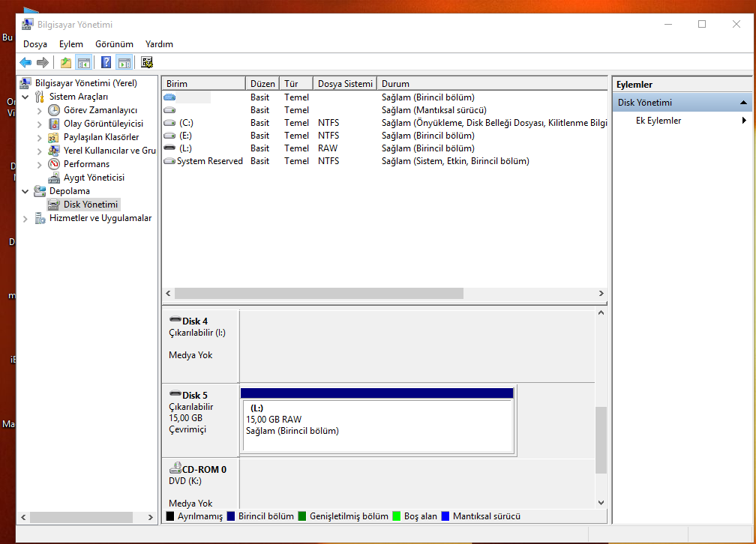The image size is (756, 544).
Task: Click the Ayrılmamış black legend swatch
Action: pos(169,516)
